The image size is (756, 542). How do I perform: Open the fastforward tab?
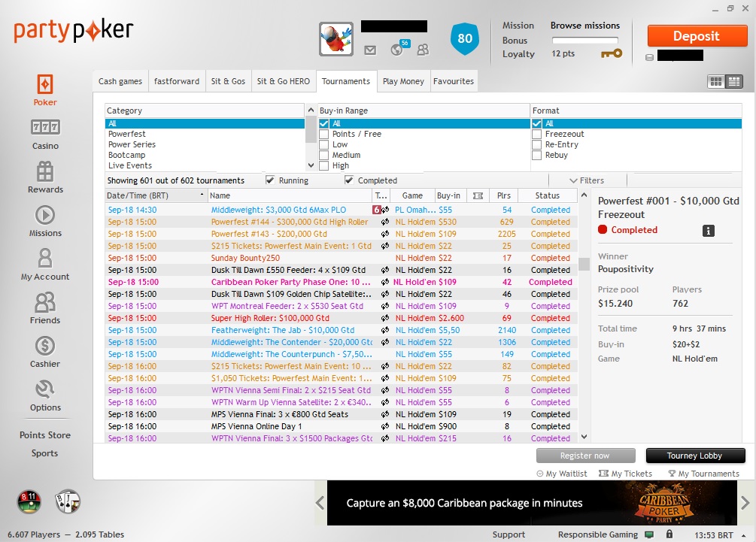(177, 81)
